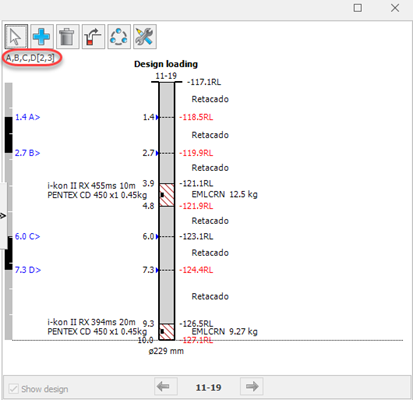Click the ø229 mm diameter label
413x400 pixels.
166,351
